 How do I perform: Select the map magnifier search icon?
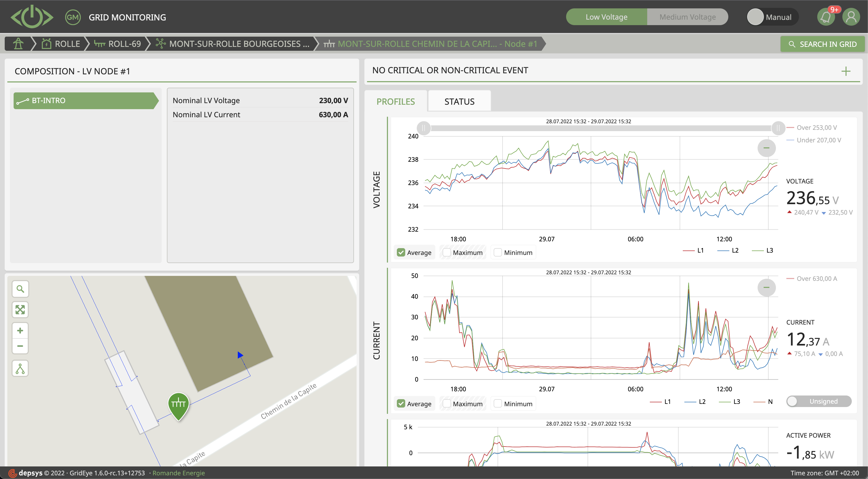(x=20, y=288)
